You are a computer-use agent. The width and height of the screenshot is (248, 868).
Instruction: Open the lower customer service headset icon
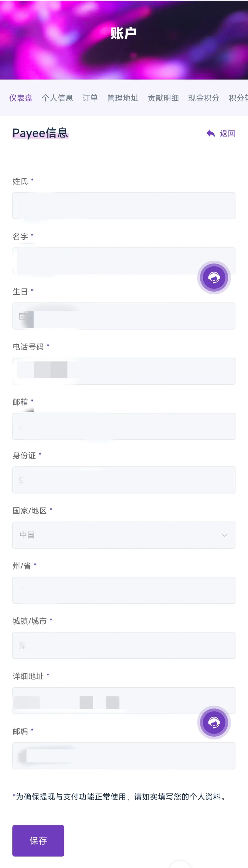(x=214, y=723)
